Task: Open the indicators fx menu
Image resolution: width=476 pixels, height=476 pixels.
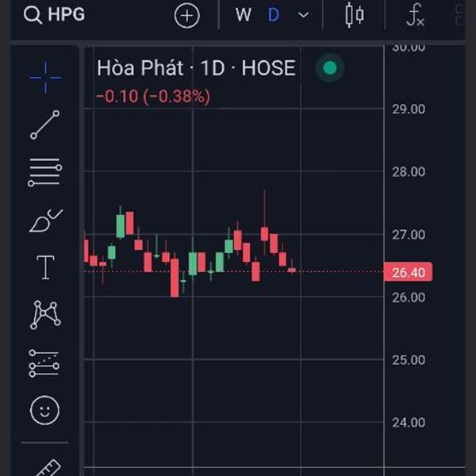Action: [x=414, y=15]
